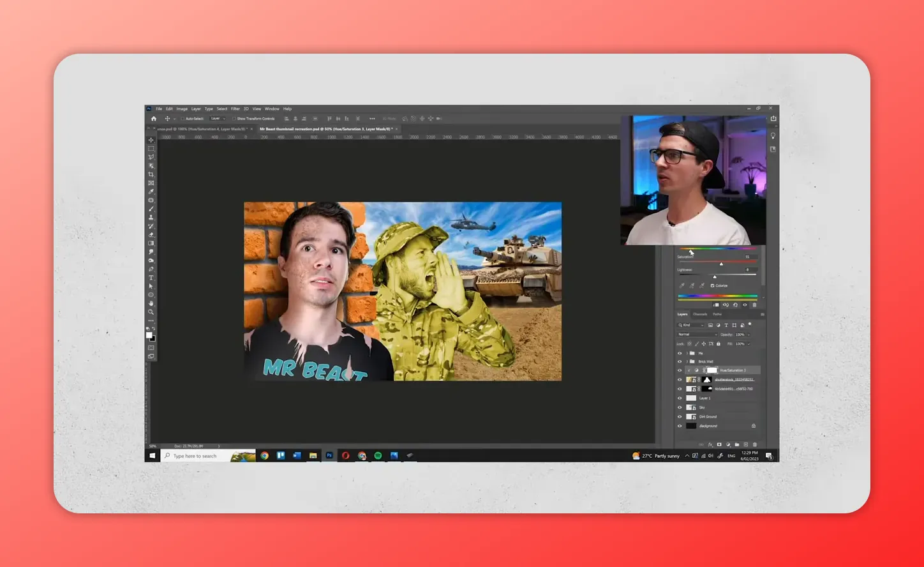924x567 pixels.
Task: Select the Clone Stamp tool
Action: tap(151, 218)
